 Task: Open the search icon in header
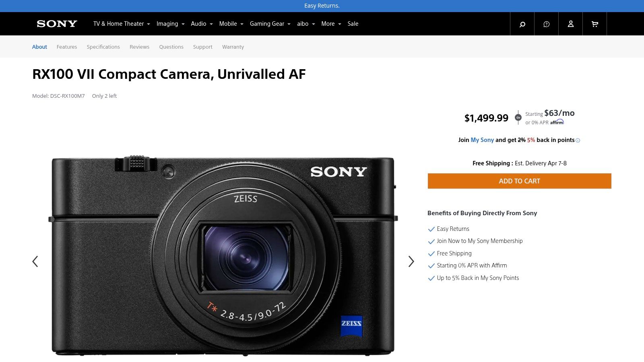click(x=522, y=24)
